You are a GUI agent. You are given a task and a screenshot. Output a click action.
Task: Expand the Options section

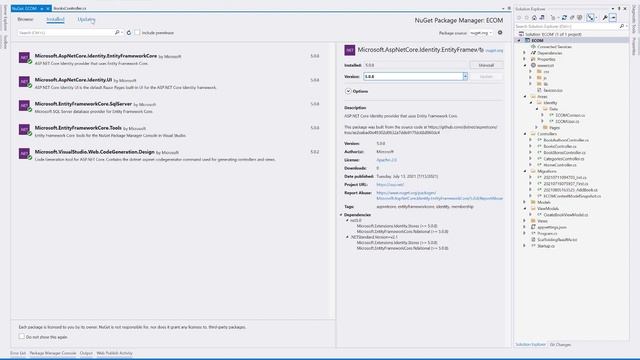[x=348, y=91]
